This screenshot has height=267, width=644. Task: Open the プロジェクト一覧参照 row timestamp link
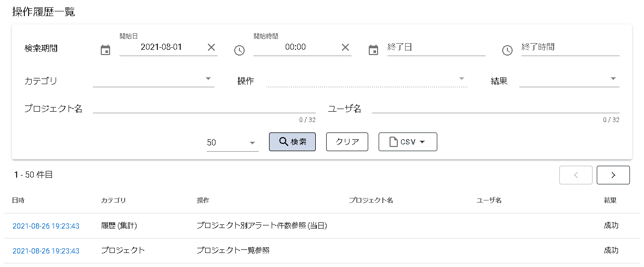point(46,251)
